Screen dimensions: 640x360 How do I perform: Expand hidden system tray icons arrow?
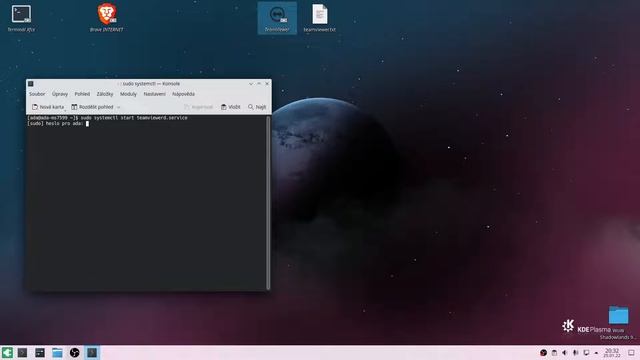[x=596, y=353]
